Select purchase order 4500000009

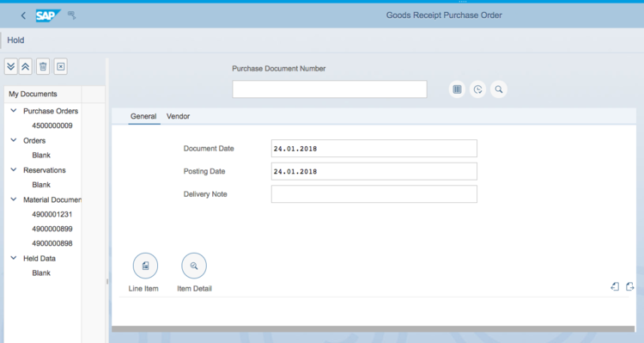coord(52,126)
